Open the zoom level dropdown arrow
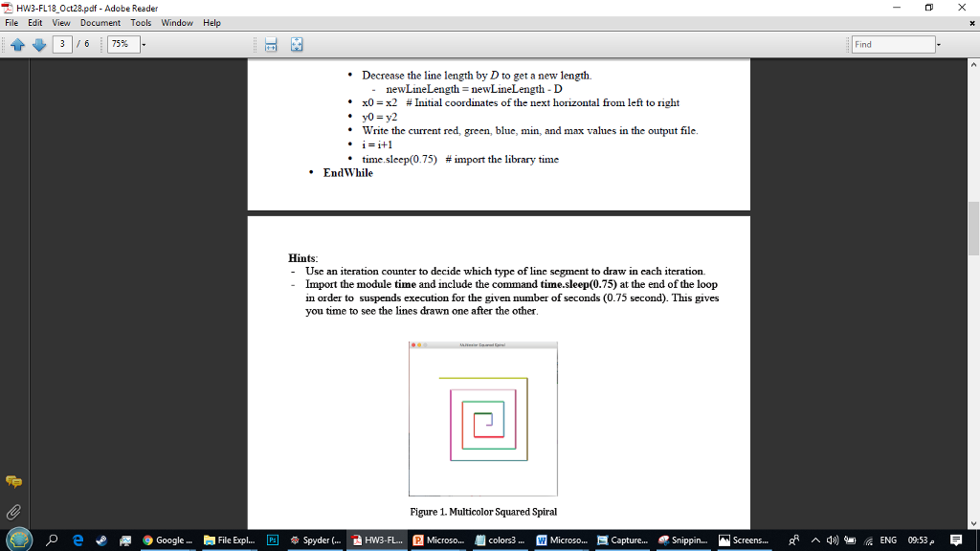 (144, 44)
